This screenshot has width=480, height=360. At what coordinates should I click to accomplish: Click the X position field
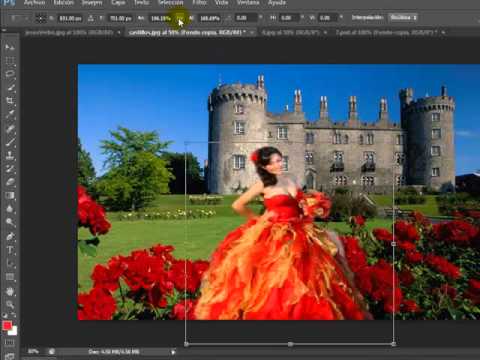70,18
